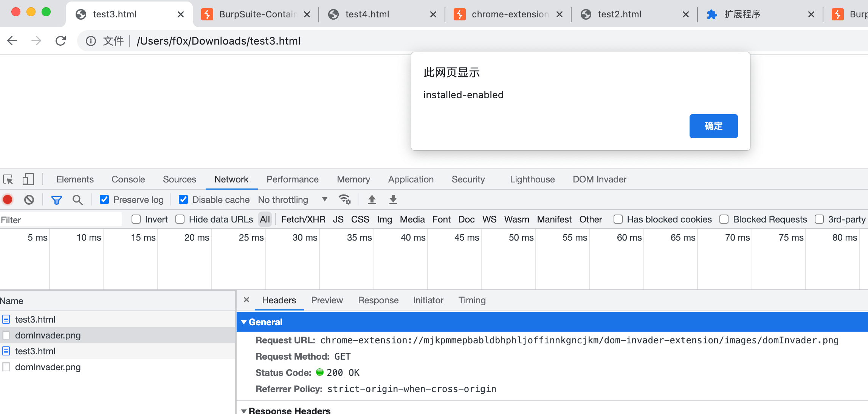Open the DOM Invader panel tab

(599, 179)
